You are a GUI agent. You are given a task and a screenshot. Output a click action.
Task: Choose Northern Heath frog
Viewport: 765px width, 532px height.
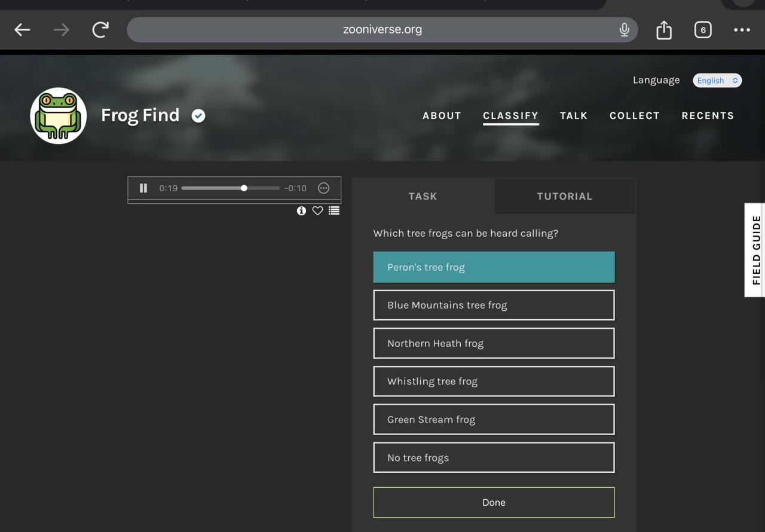[494, 343]
